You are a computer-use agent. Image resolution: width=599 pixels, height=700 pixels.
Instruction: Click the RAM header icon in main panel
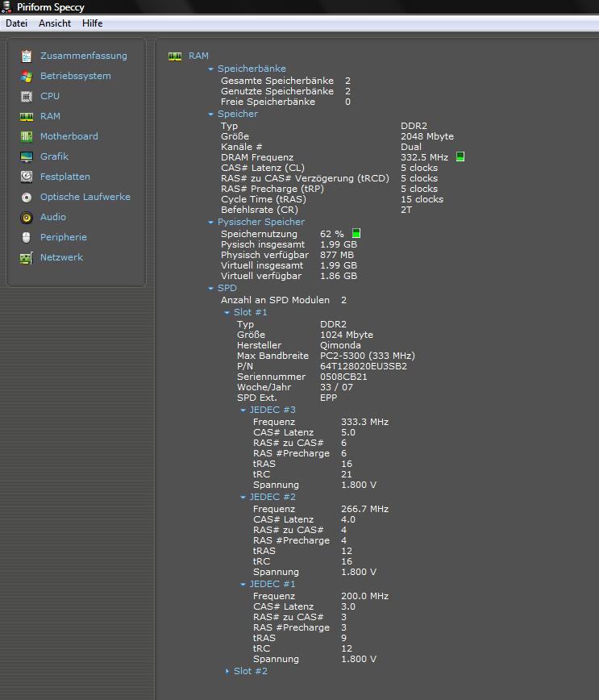(174, 56)
